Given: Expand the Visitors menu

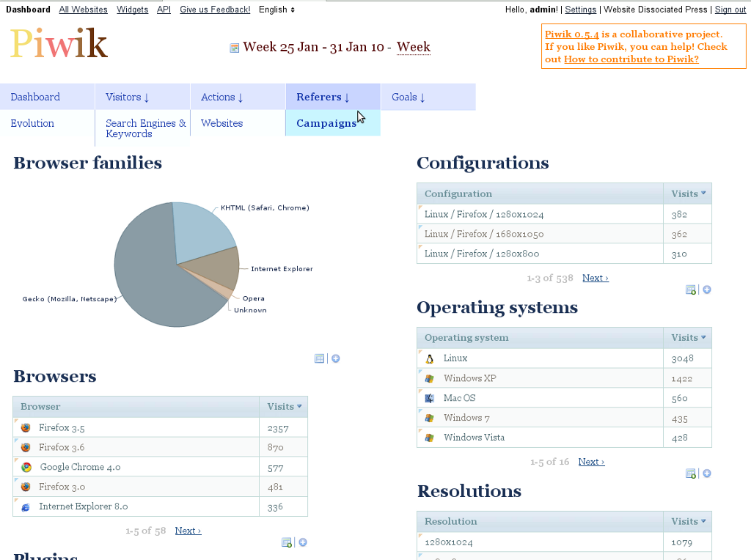Looking at the screenshot, I should [x=127, y=97].
